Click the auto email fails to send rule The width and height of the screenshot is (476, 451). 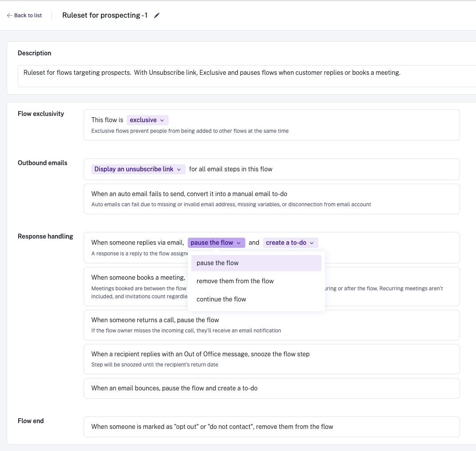pos(272,199)
